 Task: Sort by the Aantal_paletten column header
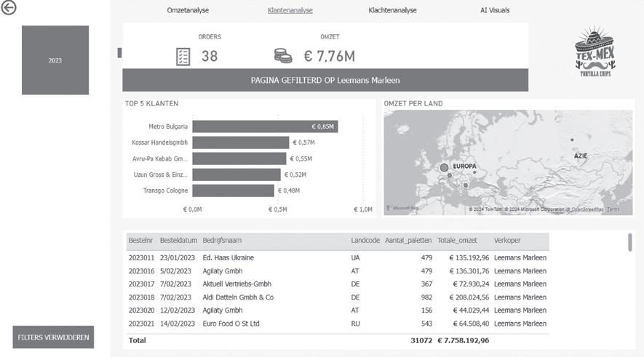click(x=408, y=241)
